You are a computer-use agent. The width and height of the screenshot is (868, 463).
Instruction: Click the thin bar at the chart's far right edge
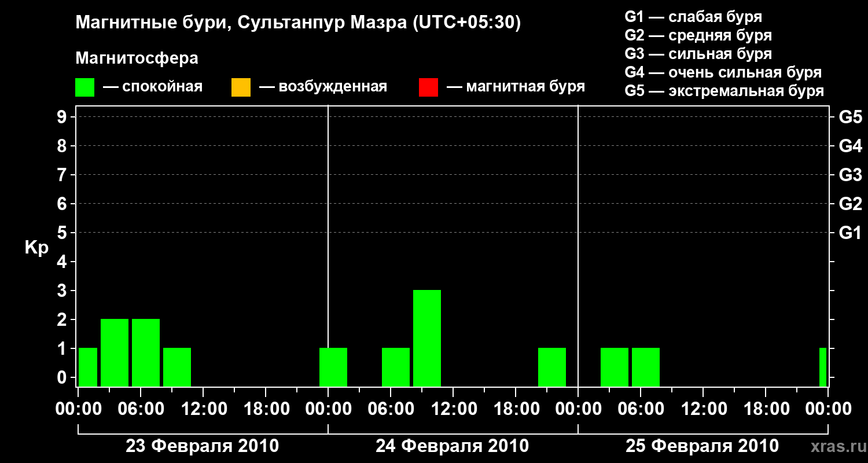(823, 367)
